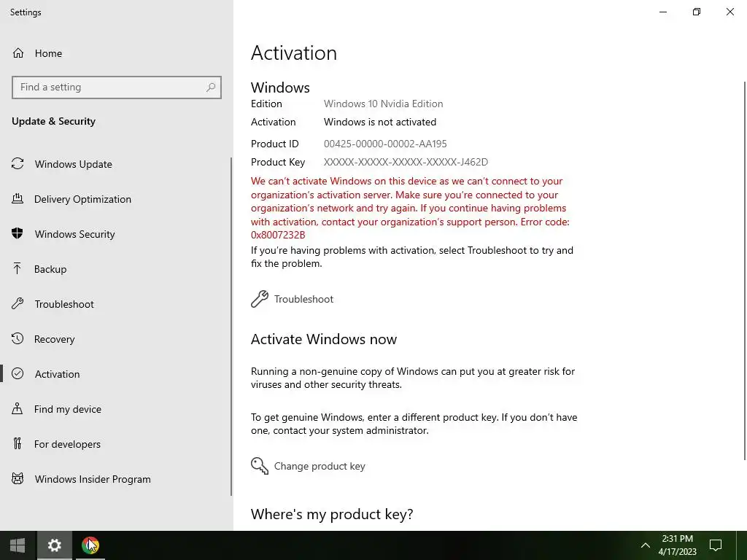Click the key icon beside Change product key
Image resolution: width=747 pixels, height=560 pixels.
pos(260,466)
